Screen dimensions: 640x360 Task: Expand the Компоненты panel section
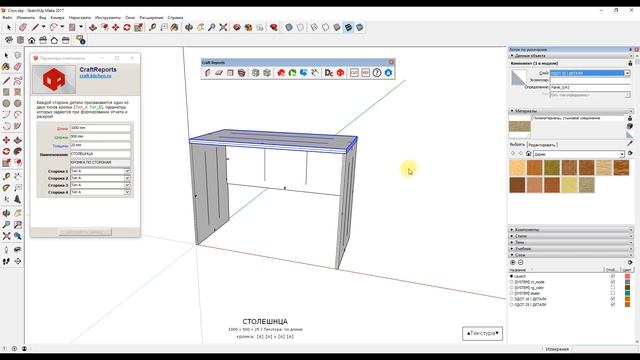click(571, 230)
